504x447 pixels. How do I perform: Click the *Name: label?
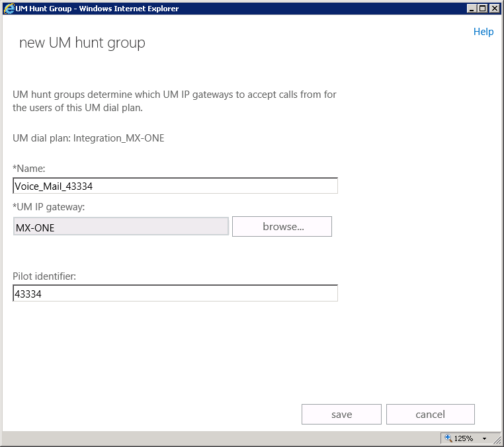29,169
